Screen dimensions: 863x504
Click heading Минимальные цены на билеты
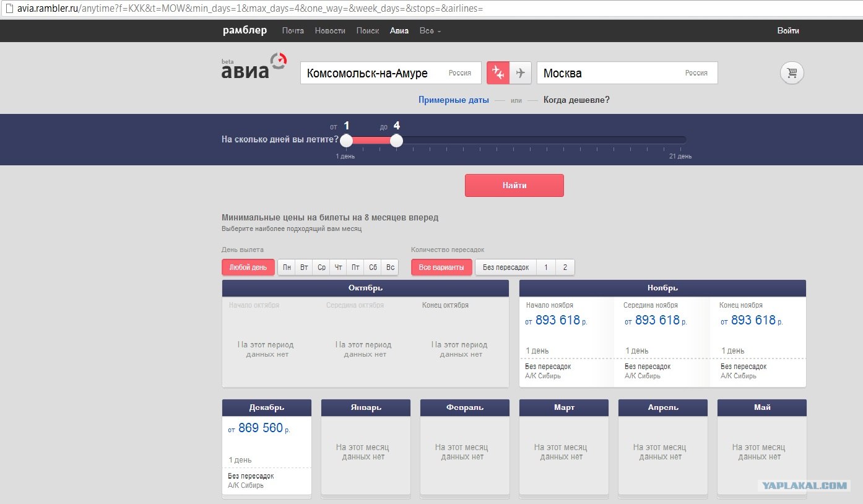coord(330,217)
